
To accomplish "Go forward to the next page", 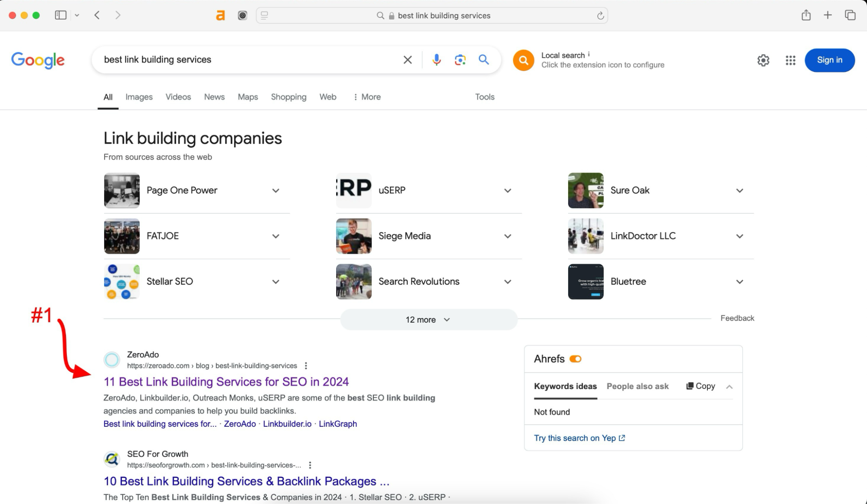I will point(118,15).
